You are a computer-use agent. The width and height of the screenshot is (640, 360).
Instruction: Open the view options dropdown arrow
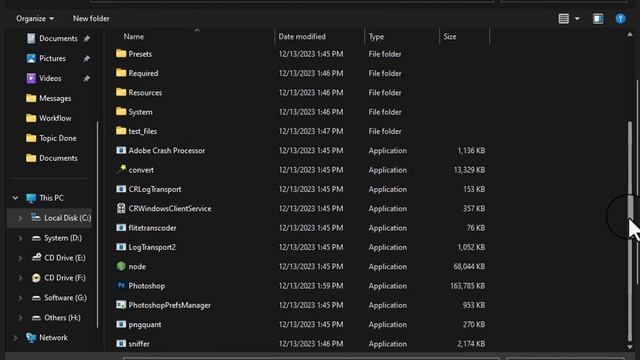(577, 19)
